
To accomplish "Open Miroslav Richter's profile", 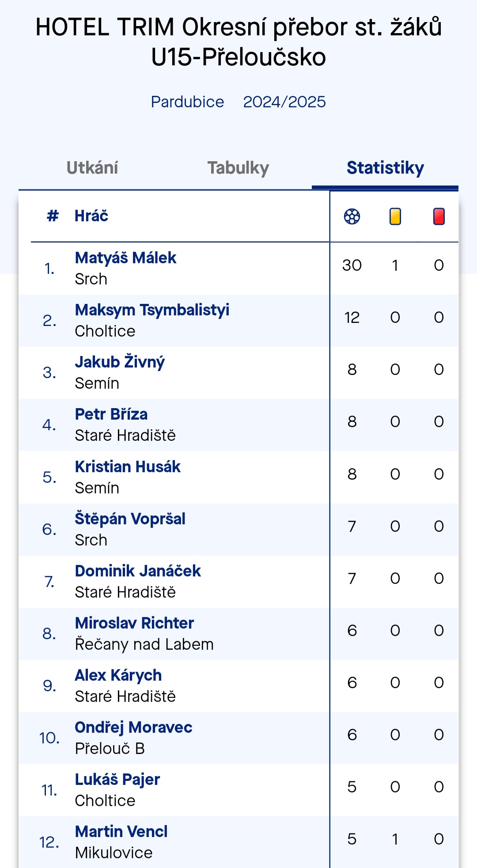I will (x=134, y=623).
